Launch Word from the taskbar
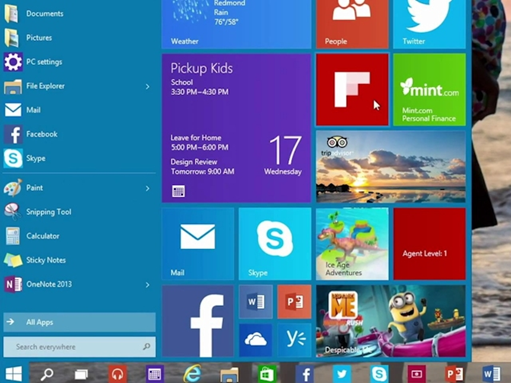This screenshot has width=511, height=383. click(492, 374)
